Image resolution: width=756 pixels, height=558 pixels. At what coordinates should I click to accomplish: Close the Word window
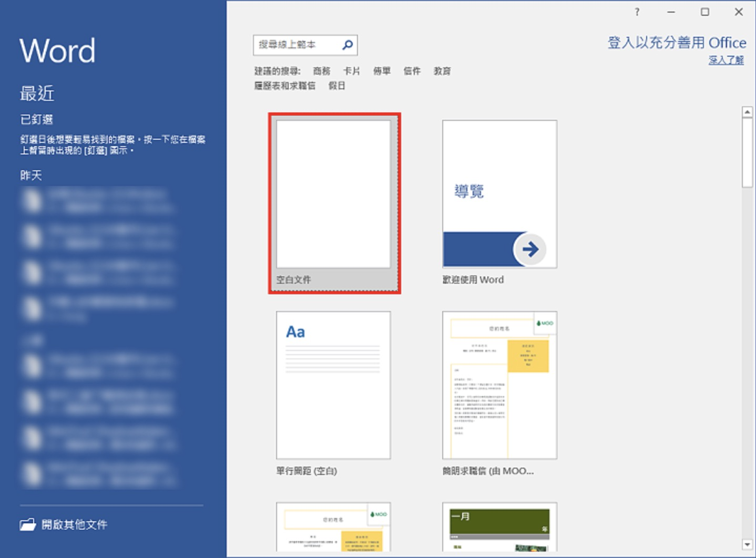point(739,12)
